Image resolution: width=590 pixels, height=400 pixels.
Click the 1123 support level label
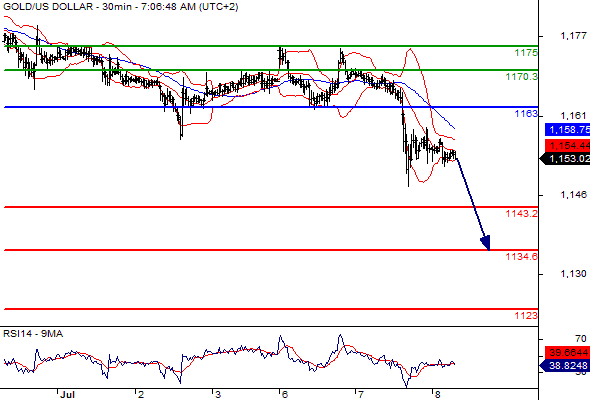(x=526, y=315)
